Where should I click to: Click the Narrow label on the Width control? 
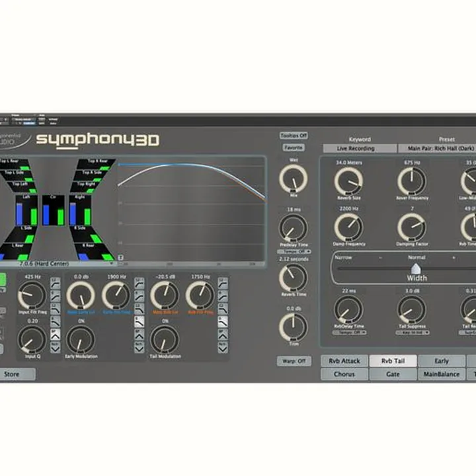click(343, 257)
